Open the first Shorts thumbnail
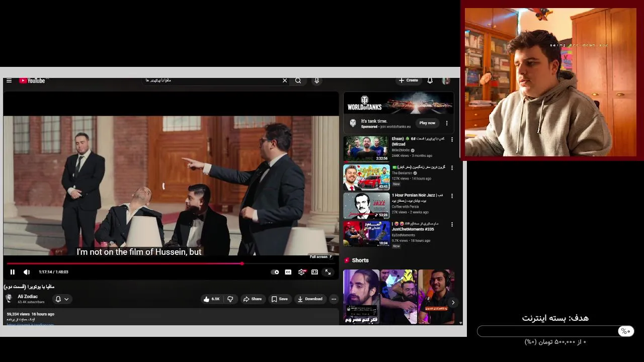644x362 pixels. tap(361, 297)
